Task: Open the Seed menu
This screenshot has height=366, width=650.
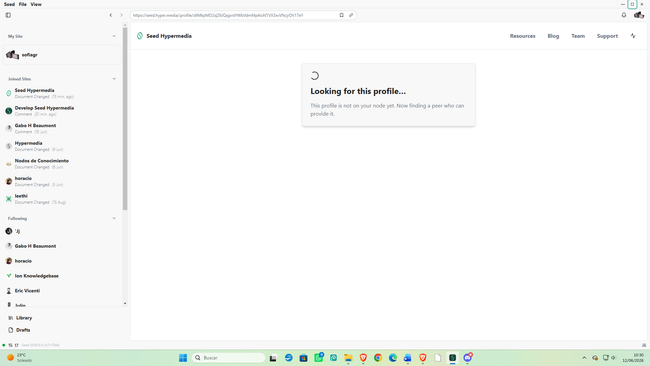Action: tap(10, 4)
